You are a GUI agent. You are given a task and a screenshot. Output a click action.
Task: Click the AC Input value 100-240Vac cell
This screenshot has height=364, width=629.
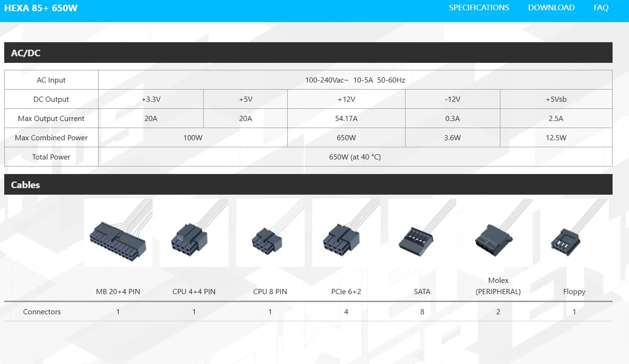click(x=355, y=80)
